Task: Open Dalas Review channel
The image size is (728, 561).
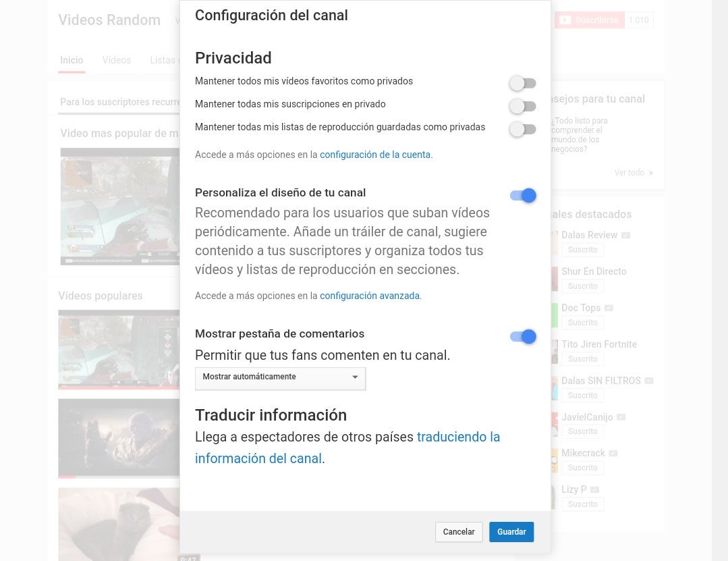Action: click(x=589, y=235)
